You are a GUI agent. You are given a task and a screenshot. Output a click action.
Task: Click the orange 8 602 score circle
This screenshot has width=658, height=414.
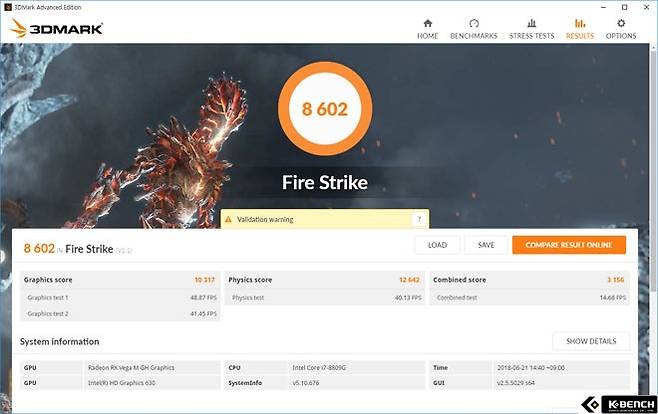[x=325, y=109]
